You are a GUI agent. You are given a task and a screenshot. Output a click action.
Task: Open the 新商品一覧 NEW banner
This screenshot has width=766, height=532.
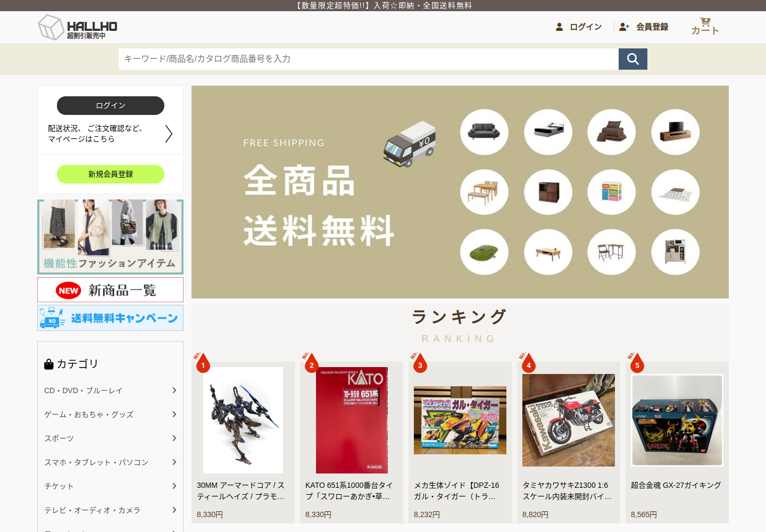point(111,290)
